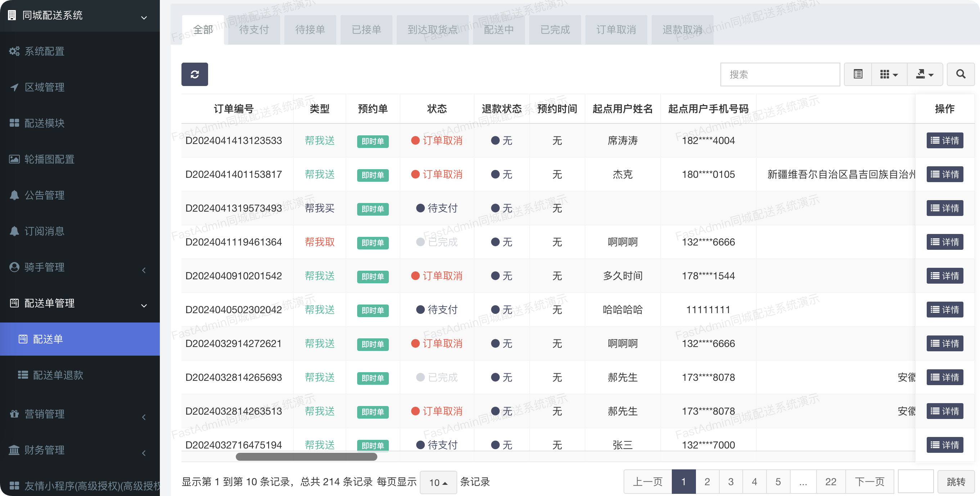Viewport: 980px width, 496px height.
Task: Click 详情 button for order D2024041413123533
Action: coord(944,140)
